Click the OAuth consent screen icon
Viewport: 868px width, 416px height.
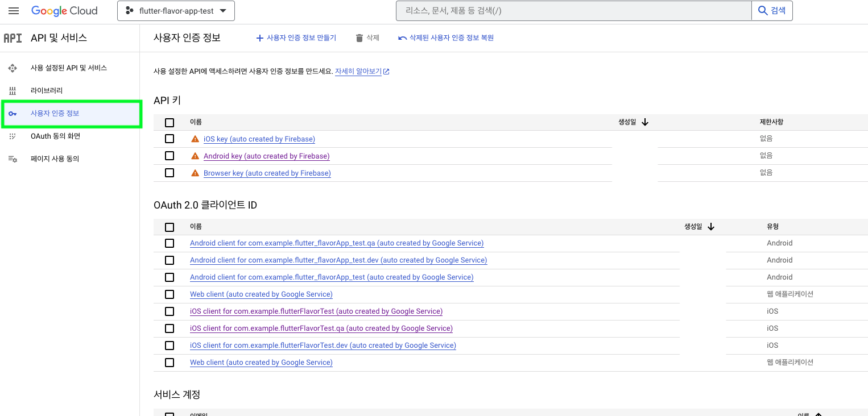point(13,136)
